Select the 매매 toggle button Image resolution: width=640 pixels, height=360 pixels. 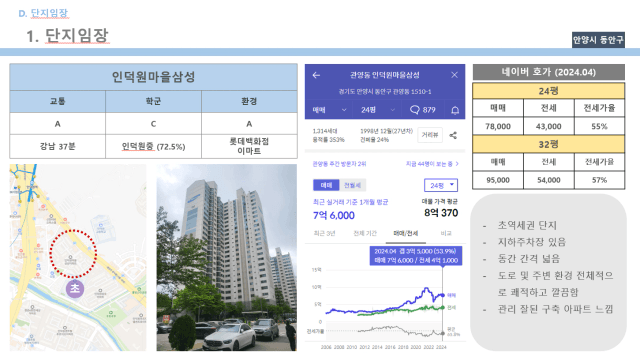(x=326, y=185)
